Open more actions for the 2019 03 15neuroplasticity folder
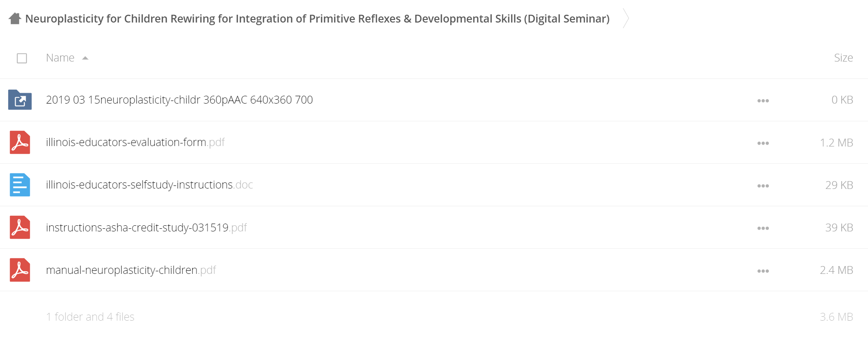Screen dimensions: 868x351 pyautogui.click(x=763, y=101)
